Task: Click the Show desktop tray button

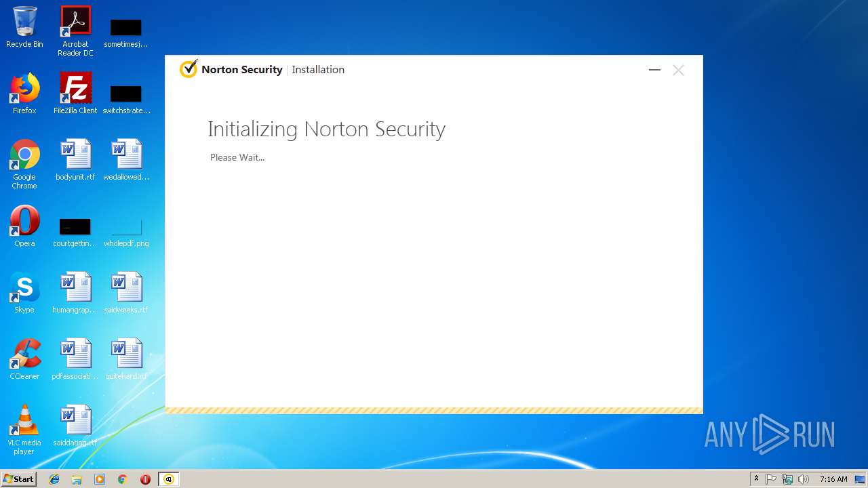Action: [861, 479]
